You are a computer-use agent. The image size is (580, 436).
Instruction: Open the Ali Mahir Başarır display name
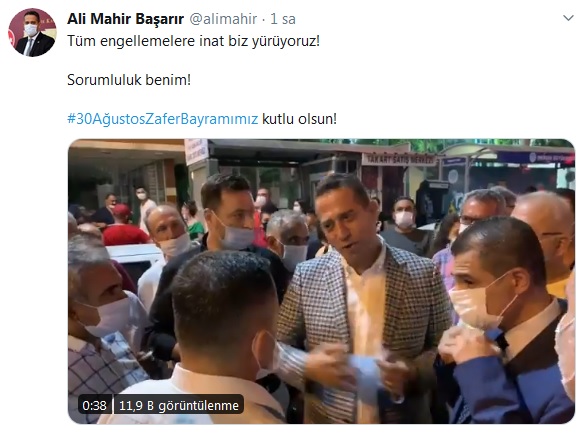[125, 19]
